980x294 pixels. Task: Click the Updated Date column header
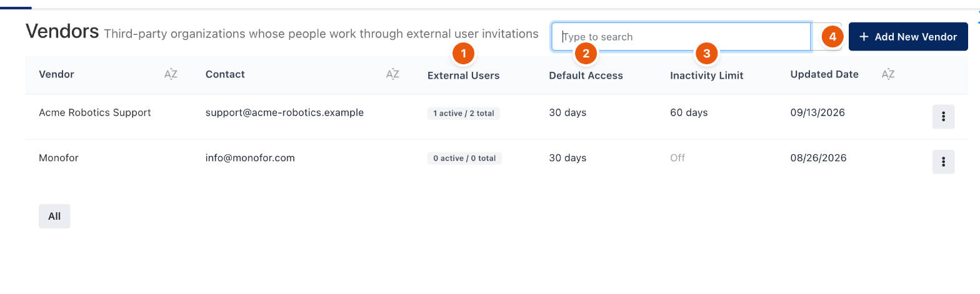[x=824, y=74]
